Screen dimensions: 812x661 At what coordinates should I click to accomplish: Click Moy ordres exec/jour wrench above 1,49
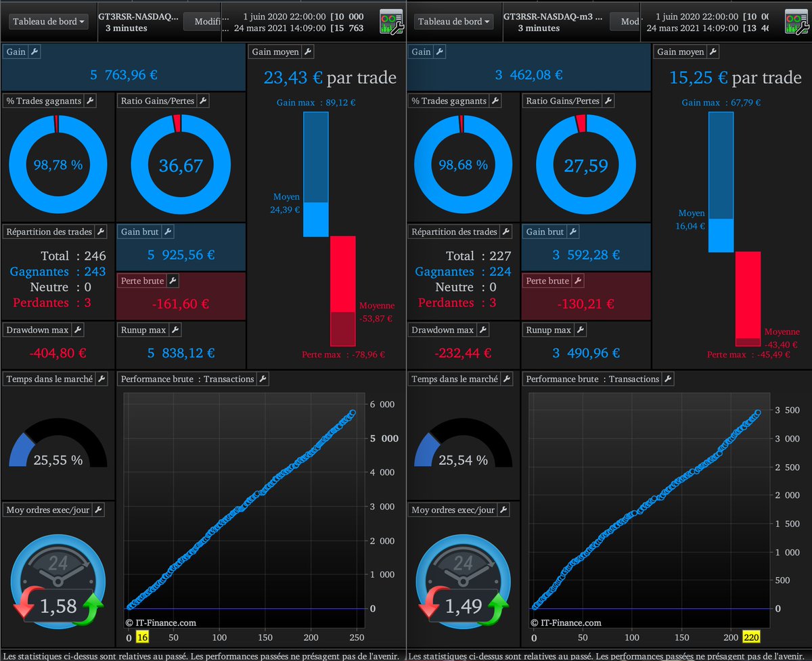503,509
